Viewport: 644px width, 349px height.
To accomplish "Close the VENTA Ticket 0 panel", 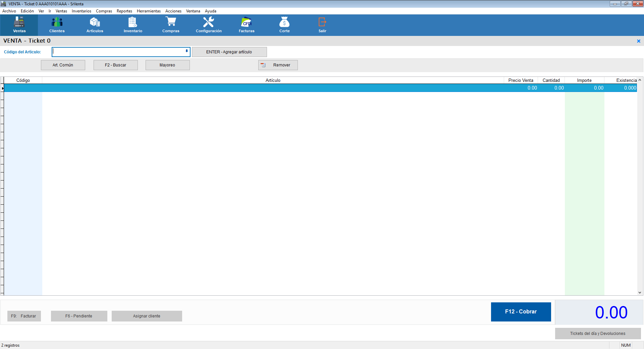I will point(639,41).
